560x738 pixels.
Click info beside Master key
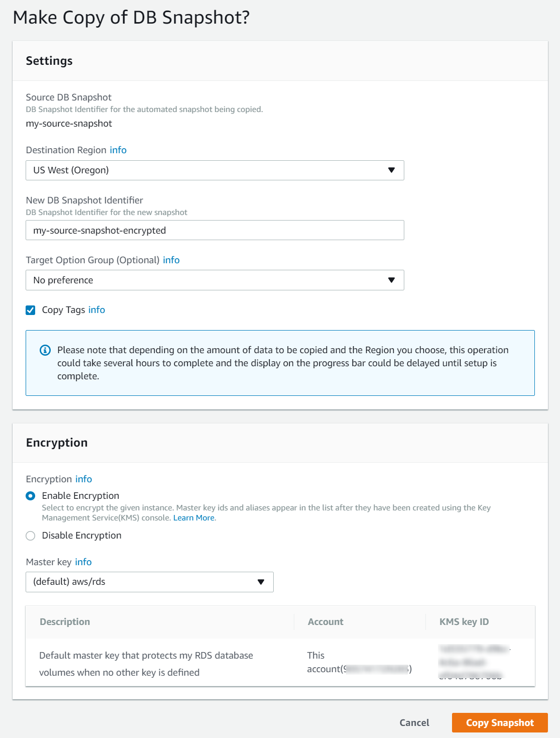(83, 562)
